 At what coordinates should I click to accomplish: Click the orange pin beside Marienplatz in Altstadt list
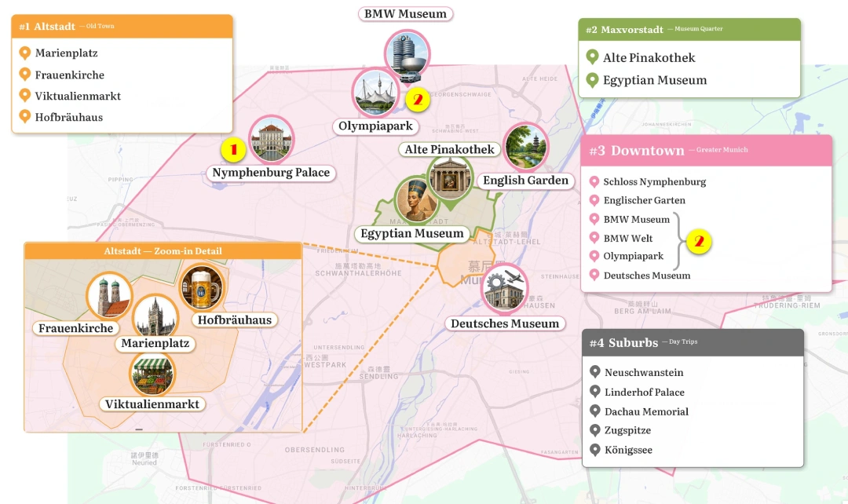(x=24, y=53)
